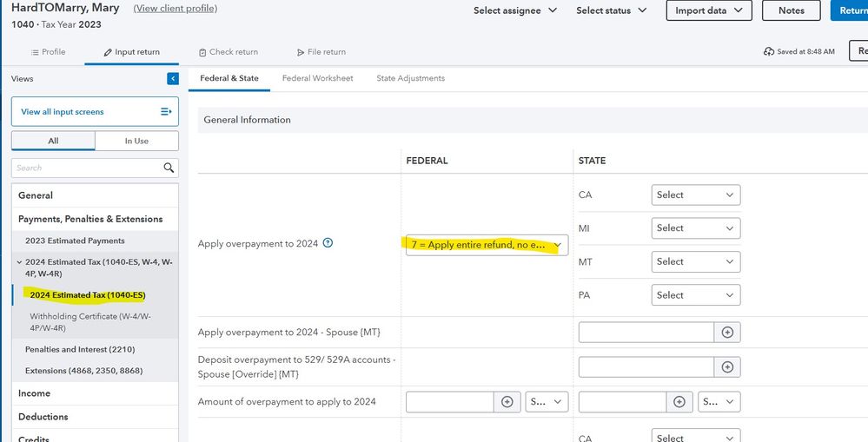
Task: Click plus icon next to state overpayment amount
Action: (679, 402)
